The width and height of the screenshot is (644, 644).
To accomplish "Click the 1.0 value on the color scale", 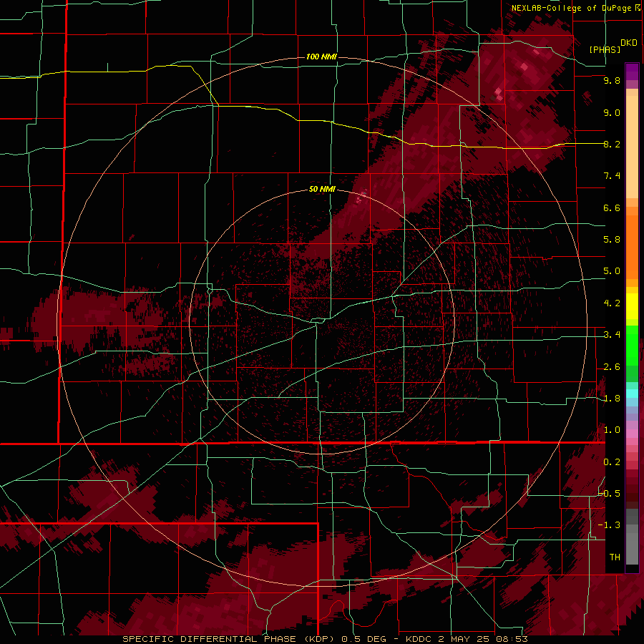I will [x=612, y=430].
